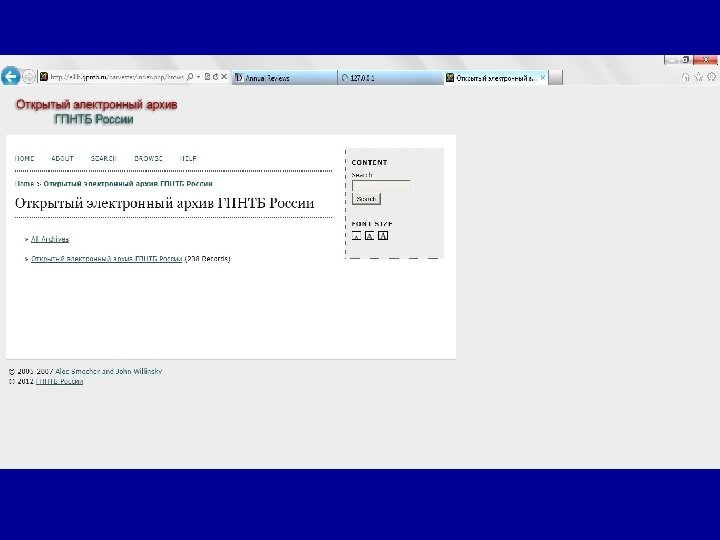The height and width of the screenshot is (540, 720).
Task: Open the SEARCH navigation menu item
Action: coord(103,158)
